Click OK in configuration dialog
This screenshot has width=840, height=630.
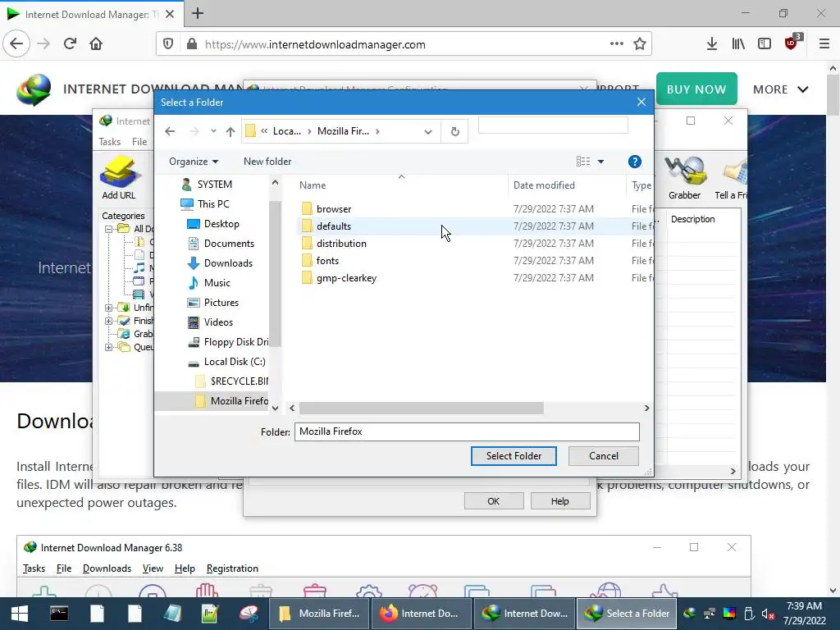[x=493, y=501]
